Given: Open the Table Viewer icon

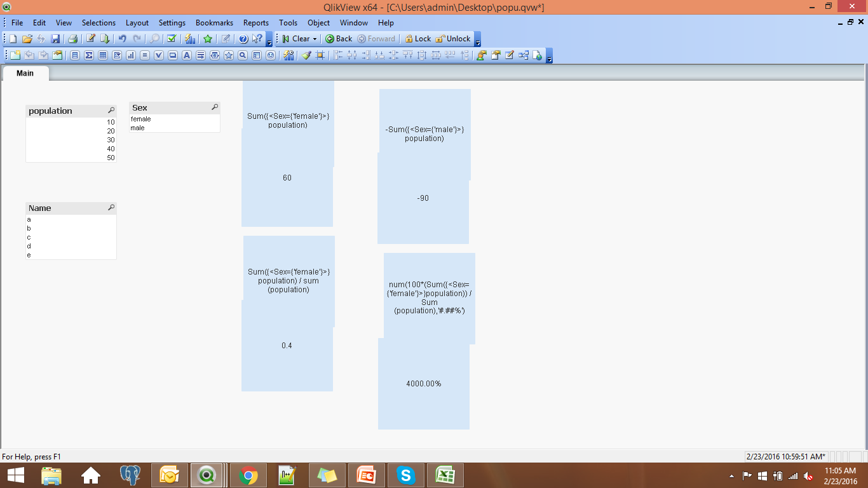Looking at the screenshot, I should click(524, 55).
